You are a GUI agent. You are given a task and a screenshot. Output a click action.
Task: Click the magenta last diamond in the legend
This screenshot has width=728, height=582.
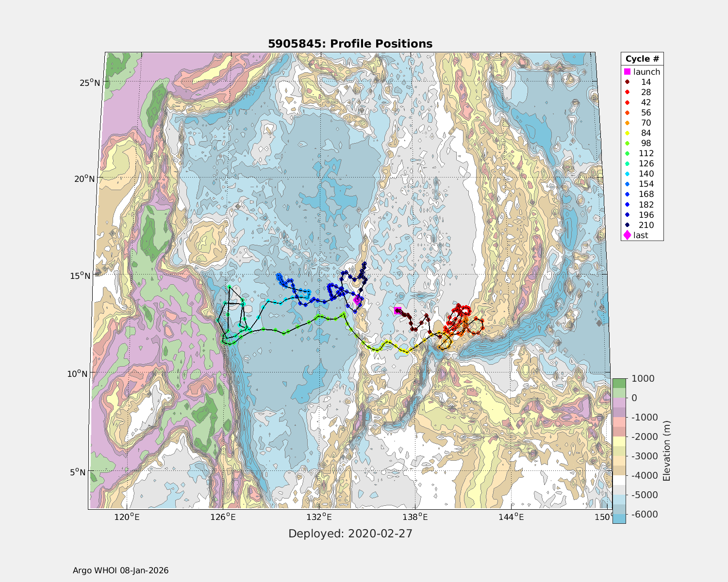pyautogui.click(x=627, y=235)
